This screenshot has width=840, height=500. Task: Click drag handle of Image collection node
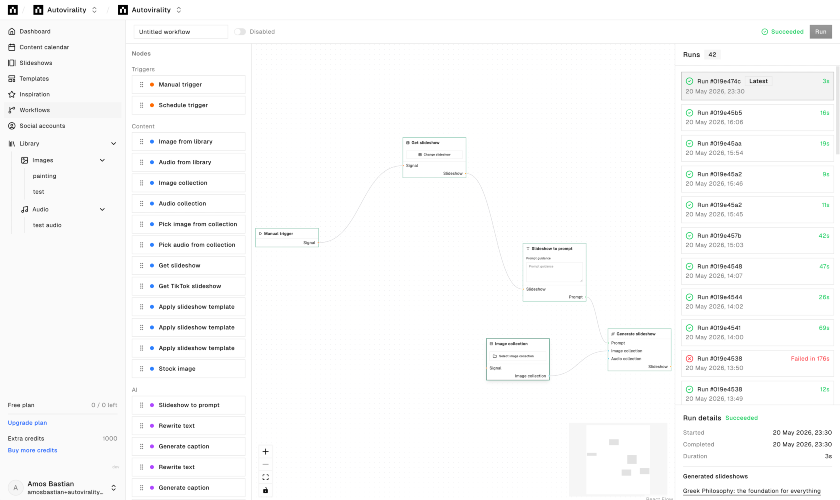point(141,183)
